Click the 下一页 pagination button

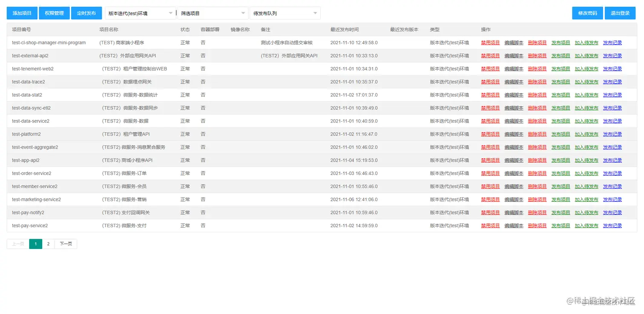pos(66,244)
